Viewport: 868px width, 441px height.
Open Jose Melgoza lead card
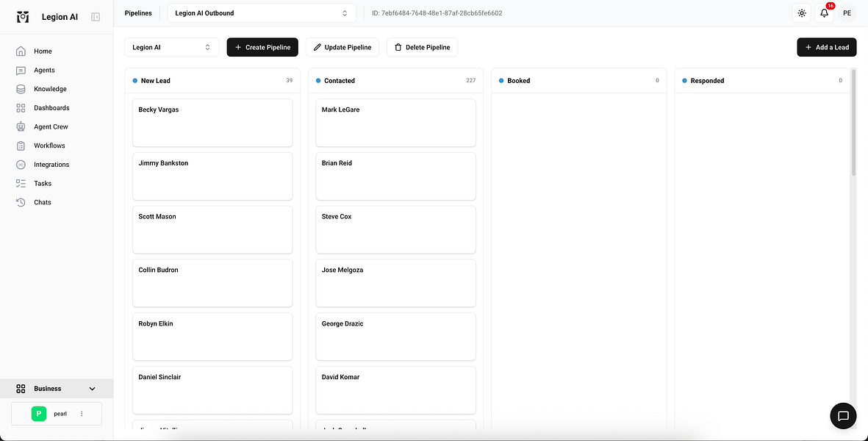[x=396, y=283]
